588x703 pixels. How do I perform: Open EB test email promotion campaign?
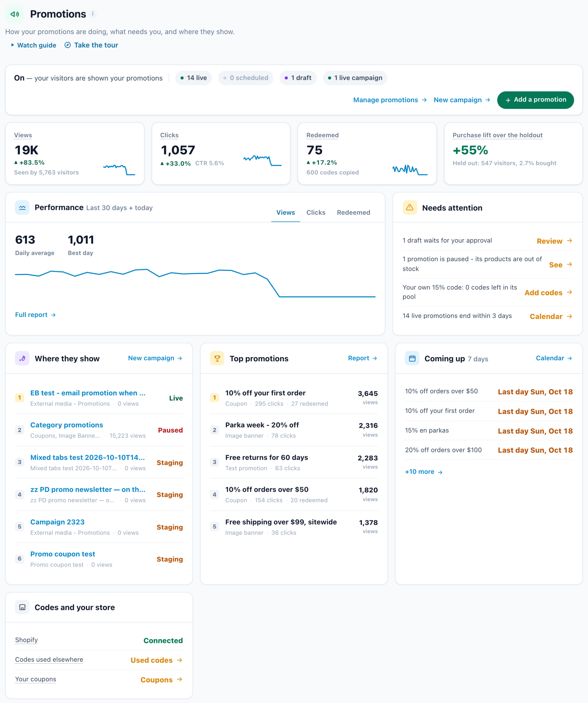coord(88,393)
